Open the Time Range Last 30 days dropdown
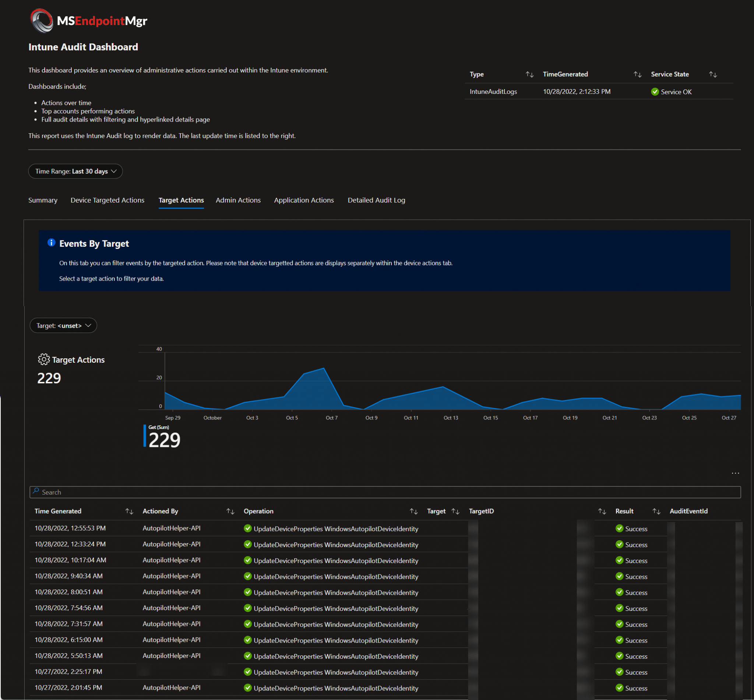Viewport: 754px width, 700px height. tap(75, 171)
